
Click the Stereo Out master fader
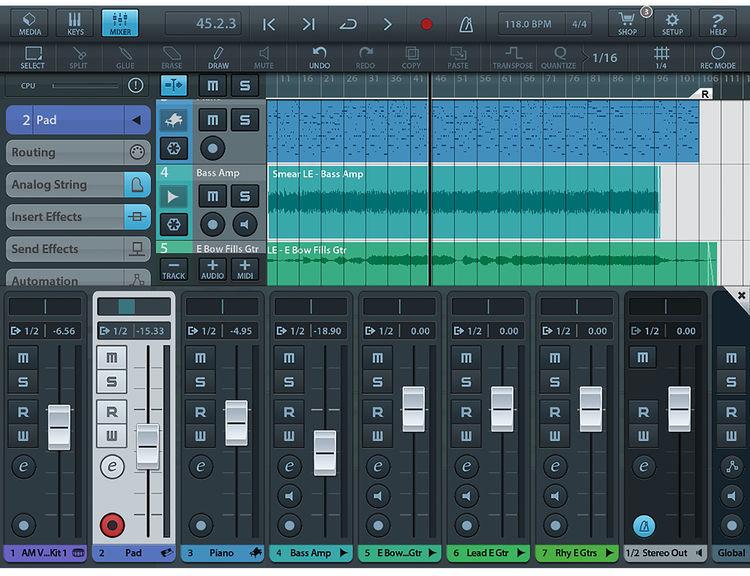pos(679,409)
